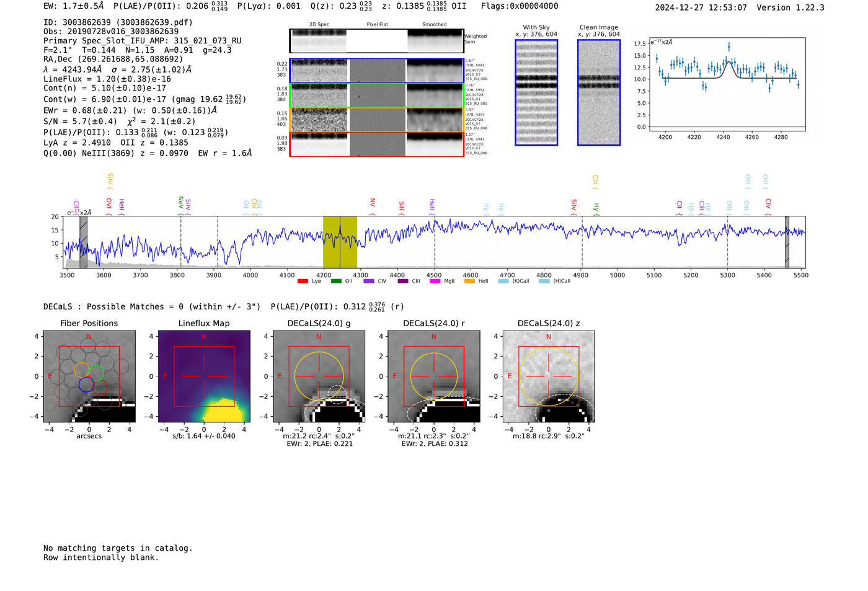Viewport: 868px width, 591px height.
Task: Click the EWr: 2, PLAE: 0.312 caption
Action: tap(434, 444)
